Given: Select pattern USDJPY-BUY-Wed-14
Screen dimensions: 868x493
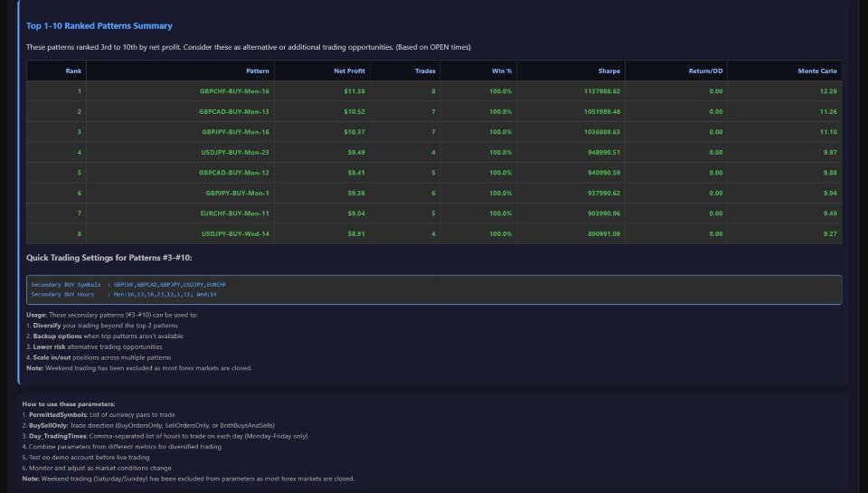Looking at the screenshot, I should point(235,233).
